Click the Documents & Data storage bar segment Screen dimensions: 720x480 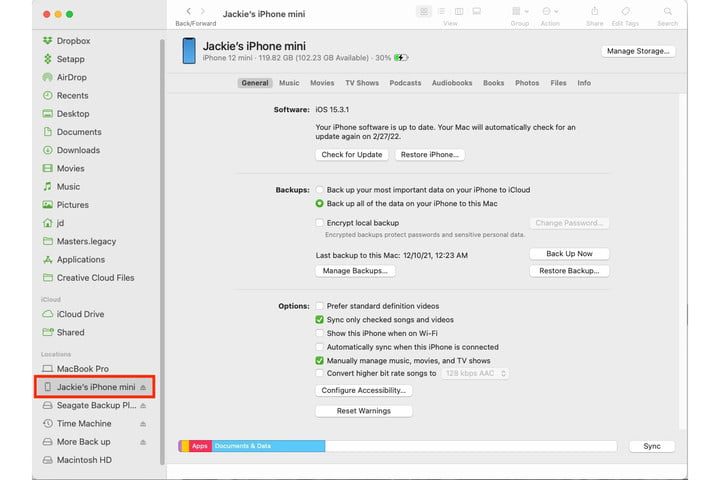tap(267, 446)
